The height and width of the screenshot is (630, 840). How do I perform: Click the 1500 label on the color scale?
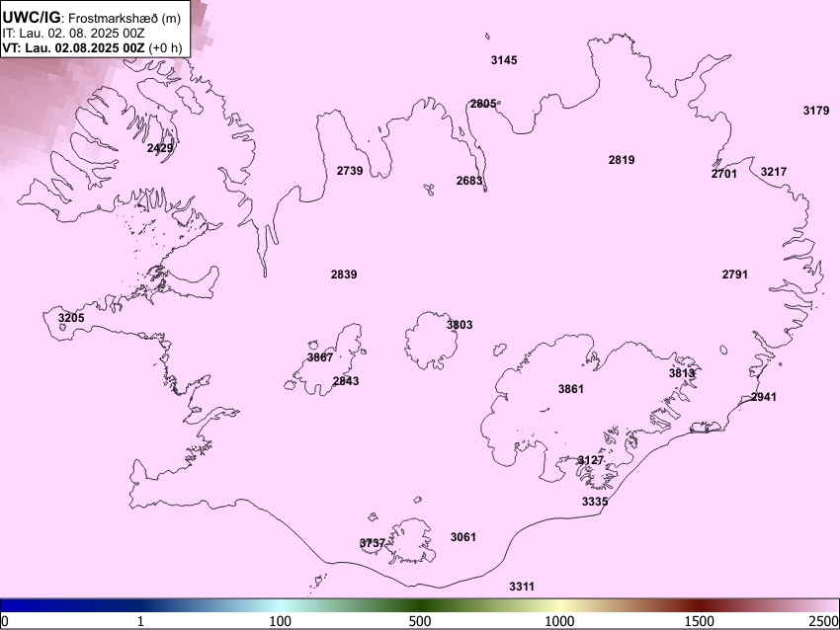click(700, 621)
